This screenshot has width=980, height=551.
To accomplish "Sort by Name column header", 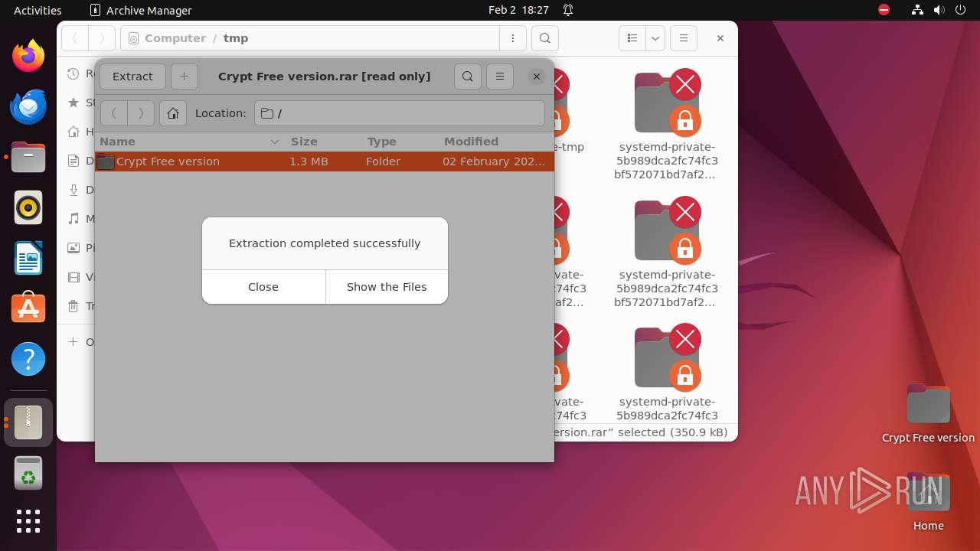I will 190,142.
